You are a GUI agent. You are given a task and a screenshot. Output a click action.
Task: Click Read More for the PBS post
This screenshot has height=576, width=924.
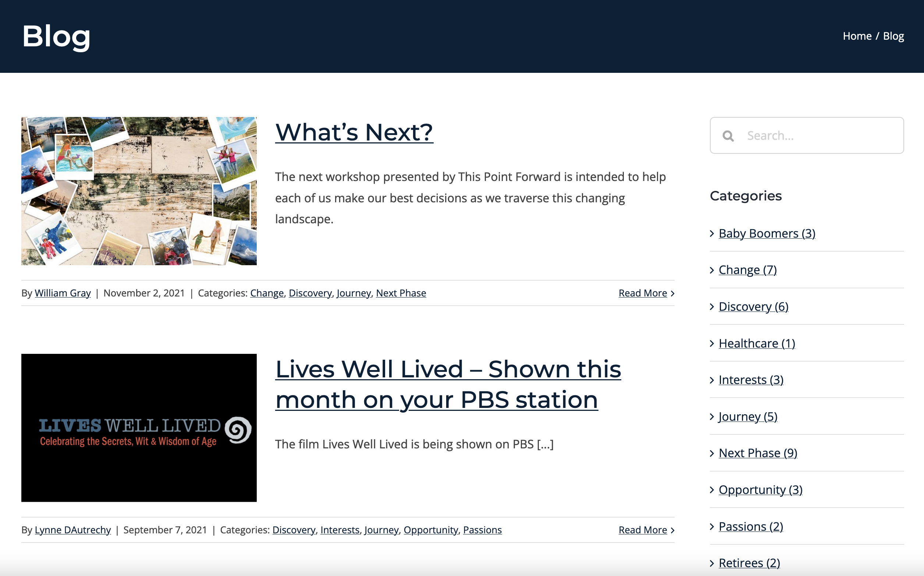(643, 530)
